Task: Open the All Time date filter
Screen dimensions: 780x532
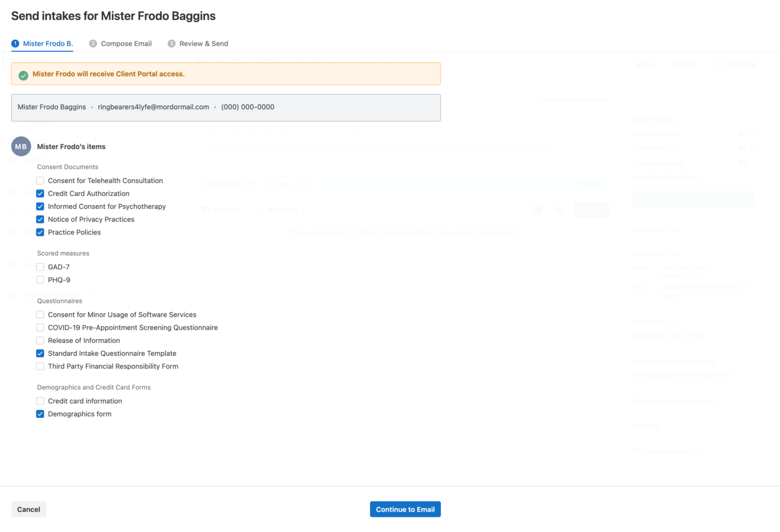Action: click(x=226, y=210)
